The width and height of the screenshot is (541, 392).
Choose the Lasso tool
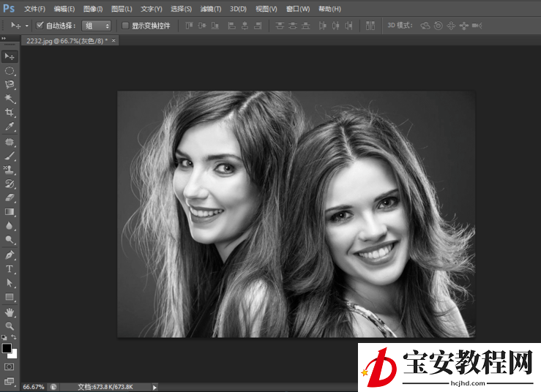[10, 85]
